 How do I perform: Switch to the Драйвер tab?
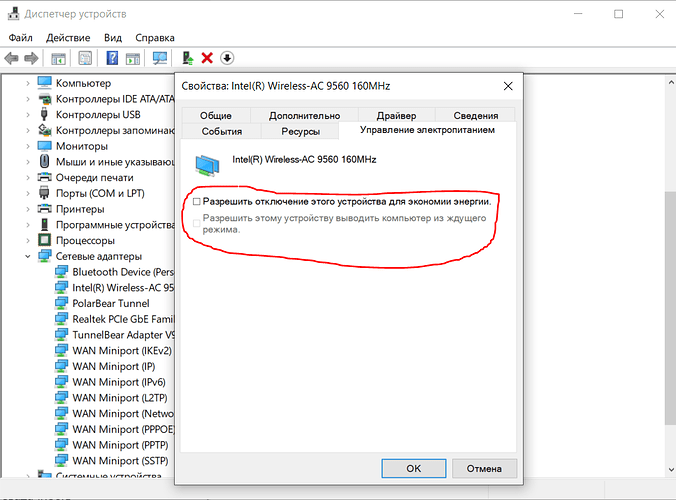click(396, 116)
